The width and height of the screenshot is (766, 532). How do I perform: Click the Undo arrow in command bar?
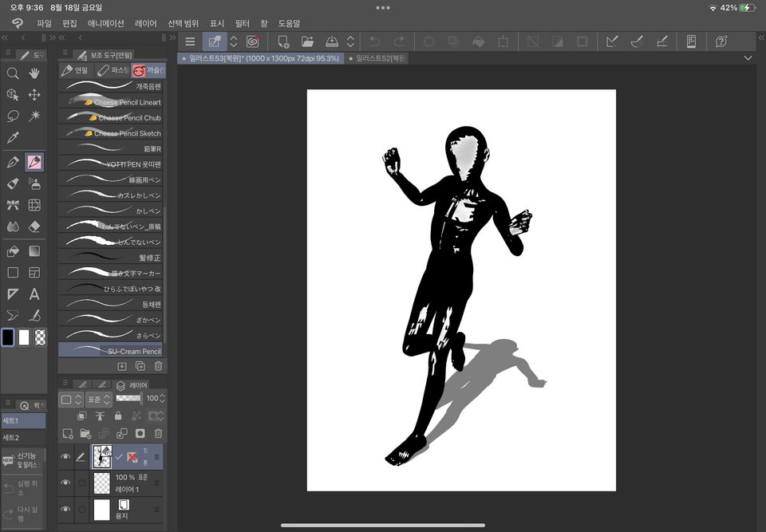(x=375, y=41)
